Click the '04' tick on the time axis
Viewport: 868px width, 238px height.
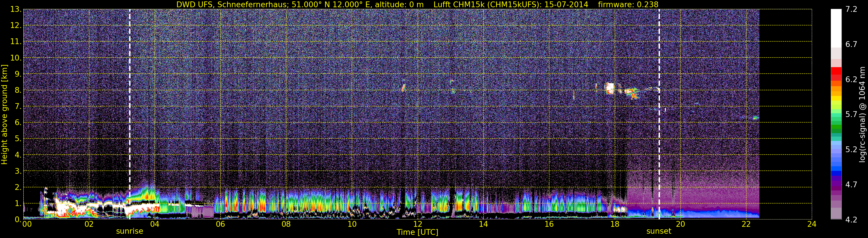click(x=155, y=224)
